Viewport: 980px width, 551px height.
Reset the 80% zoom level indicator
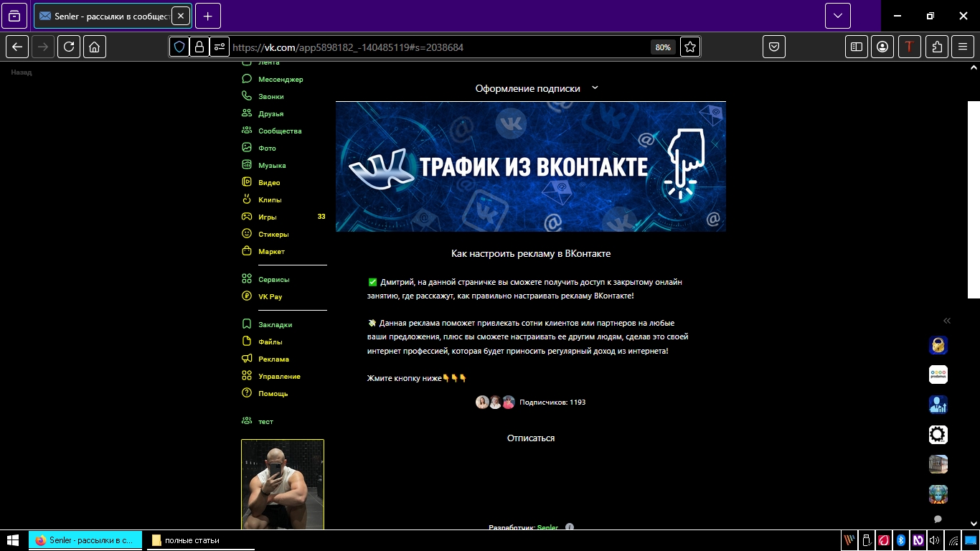click(x=663, y=47)
